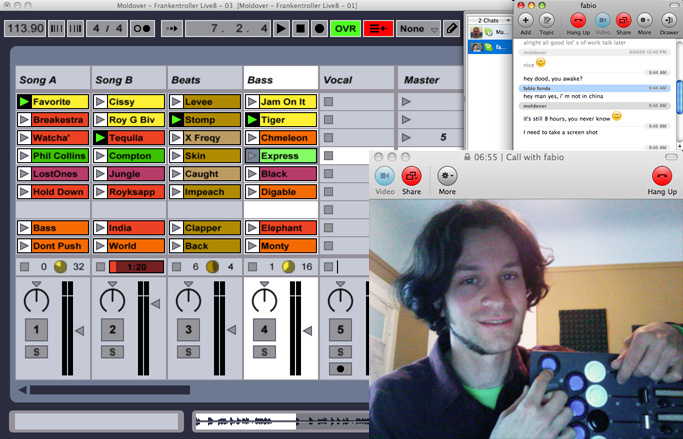Viewport: 683px width, 439px height.
Task: Toggle the track 3 activator button
Action: [x=189, y=330]
